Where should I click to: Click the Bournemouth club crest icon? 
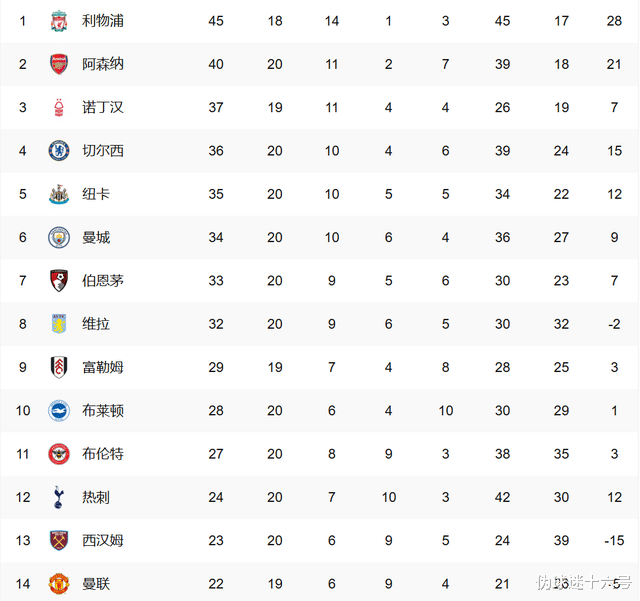coord(59,281)
